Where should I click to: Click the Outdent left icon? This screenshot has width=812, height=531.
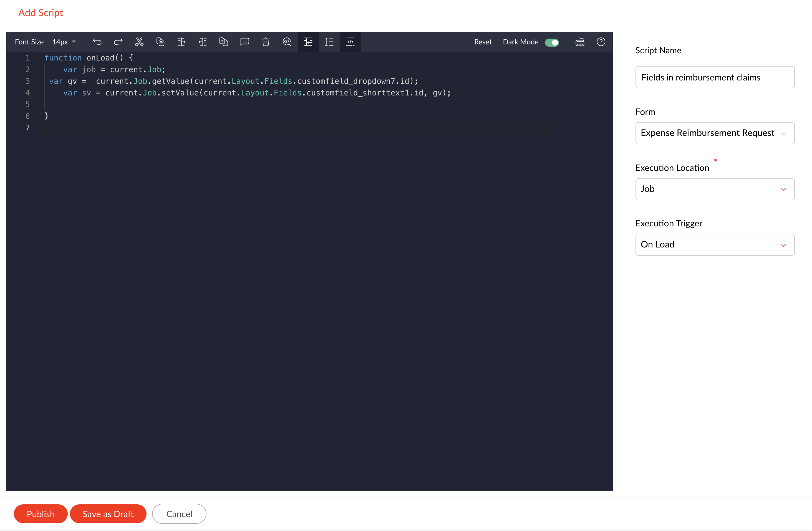tap(203, 42)
